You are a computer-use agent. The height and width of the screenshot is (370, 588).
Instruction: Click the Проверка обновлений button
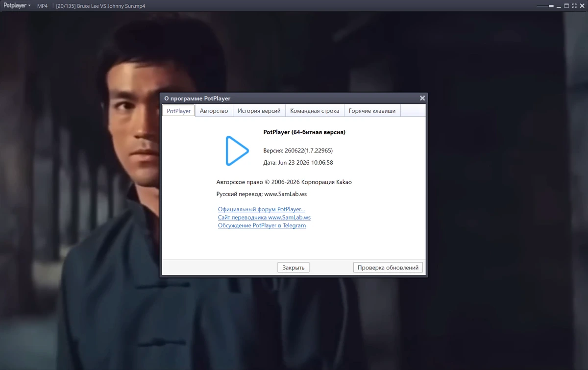tap(388, 267)
